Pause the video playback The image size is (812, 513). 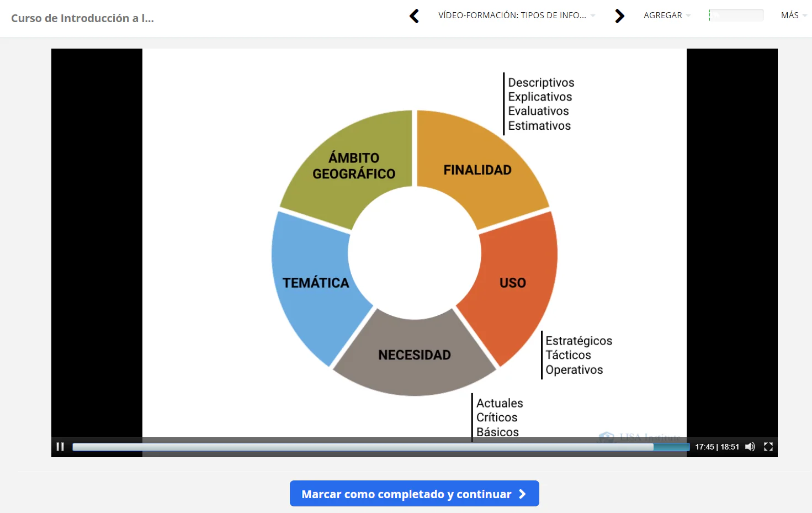(x=60, y=447)
